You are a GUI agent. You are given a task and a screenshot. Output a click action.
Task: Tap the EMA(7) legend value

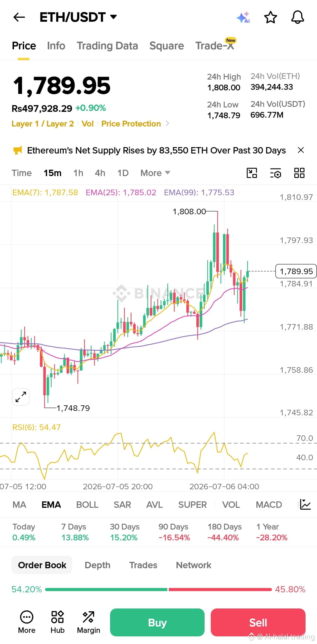coord(45,193)
